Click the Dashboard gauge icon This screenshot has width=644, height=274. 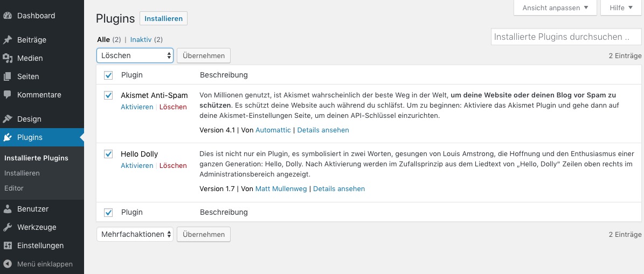click(x=8, y=16)
